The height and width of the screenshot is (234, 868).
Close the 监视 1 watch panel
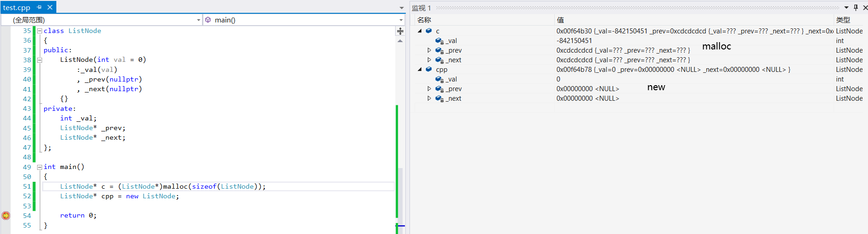865,7
